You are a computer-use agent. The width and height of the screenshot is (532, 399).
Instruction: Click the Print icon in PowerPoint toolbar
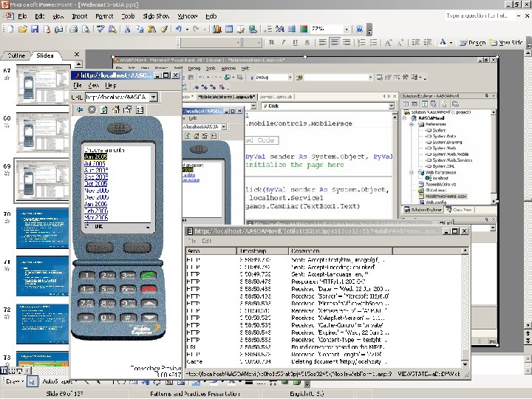click(x=74, y=29)
